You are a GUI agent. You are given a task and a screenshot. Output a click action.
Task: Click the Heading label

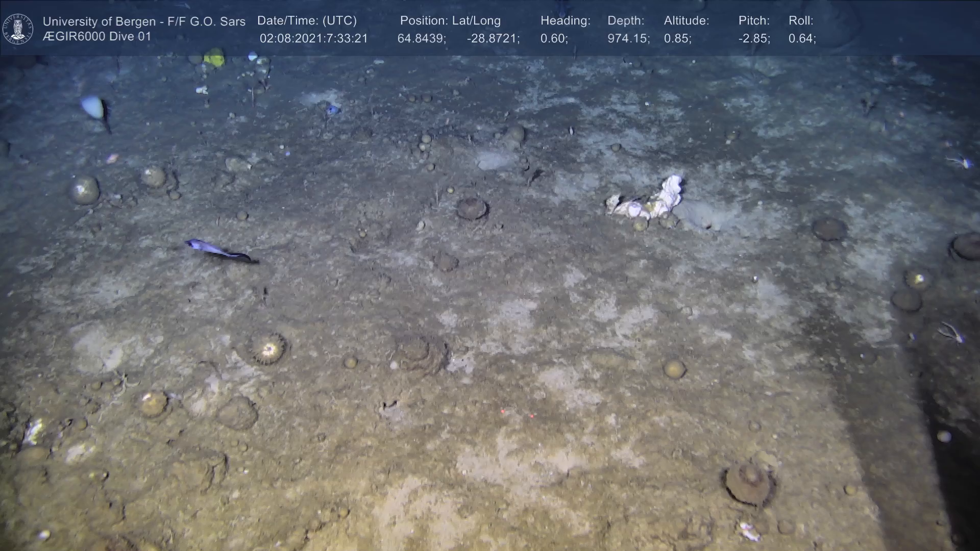(x=565, y=21)
